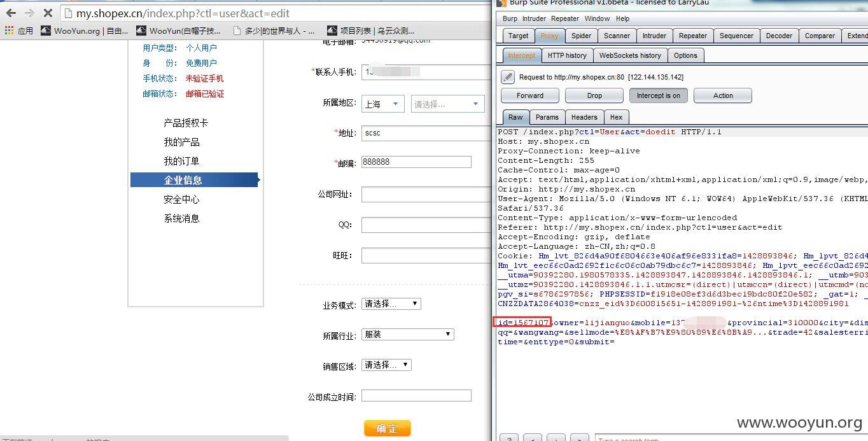Open the 项目列表 bookmark
The height and width of the screenshot is (441, 868).
pos(371,31)
